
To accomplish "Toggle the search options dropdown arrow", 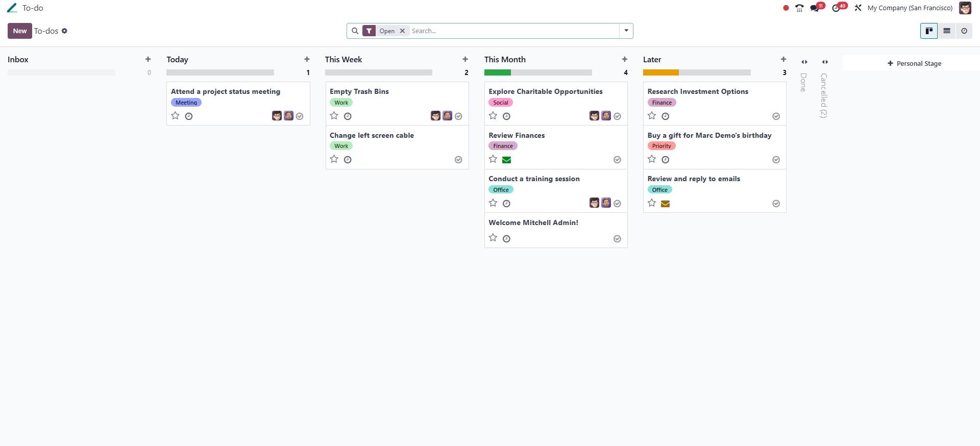I will (626, 31).
